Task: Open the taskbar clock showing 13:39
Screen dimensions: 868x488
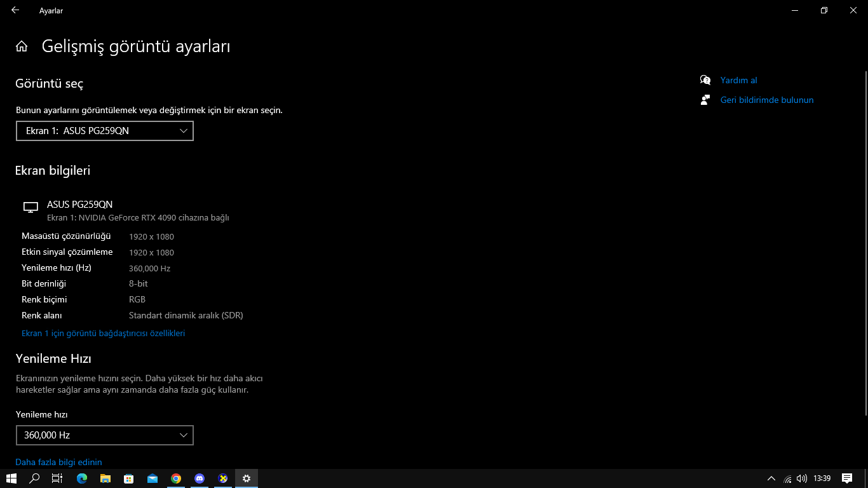Action: tap(822, 478)
